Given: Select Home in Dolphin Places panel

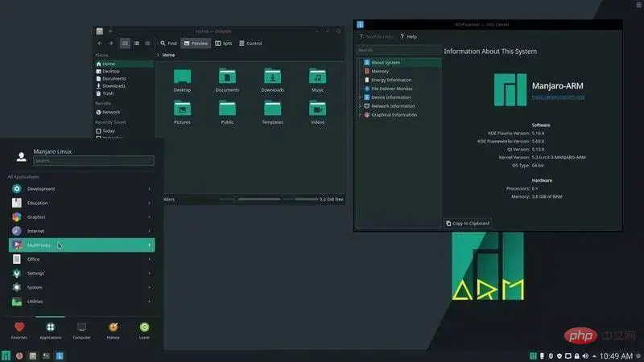Looking at the screenshot, I should point(124,64).
